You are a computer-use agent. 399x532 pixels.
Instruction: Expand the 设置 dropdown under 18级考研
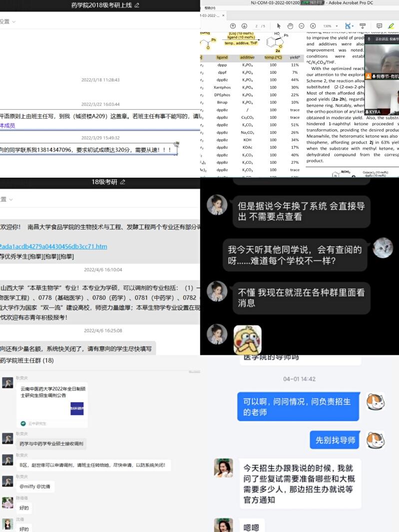point(7,199)
